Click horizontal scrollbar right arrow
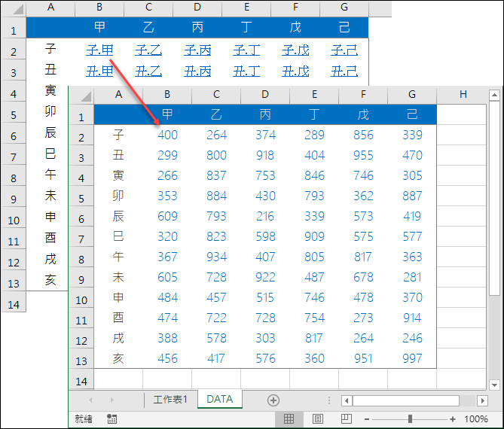The height and width of the screenshot is (429, 504). 482,400
